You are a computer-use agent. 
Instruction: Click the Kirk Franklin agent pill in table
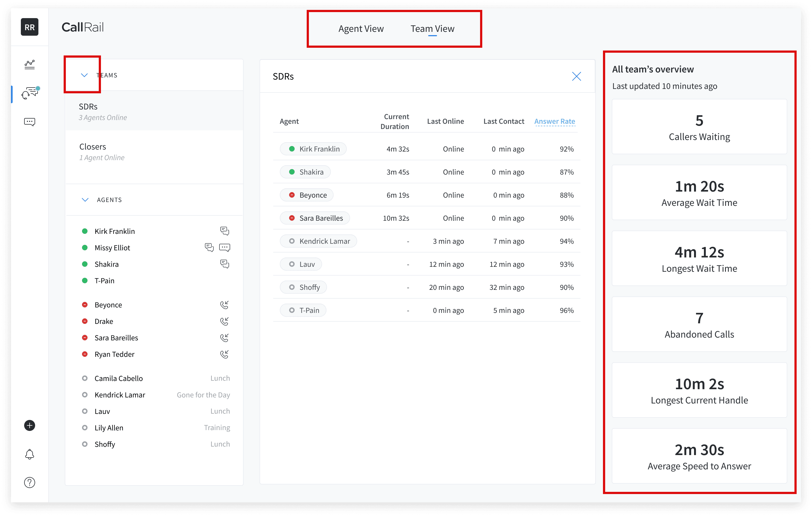[x=313, y=149]
